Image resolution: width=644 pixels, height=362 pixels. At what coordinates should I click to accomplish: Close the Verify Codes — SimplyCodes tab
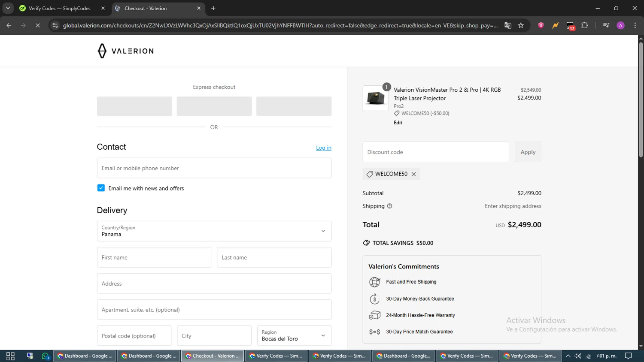(x=103, y=8)
